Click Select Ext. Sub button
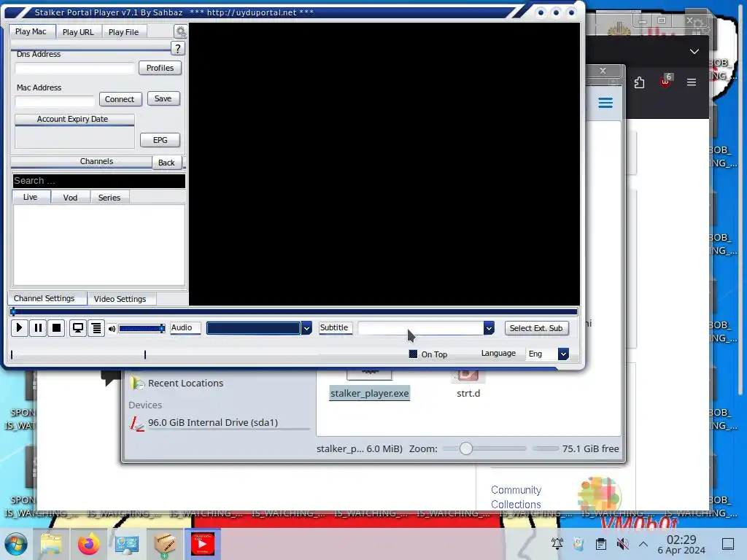 click(536, 328)
